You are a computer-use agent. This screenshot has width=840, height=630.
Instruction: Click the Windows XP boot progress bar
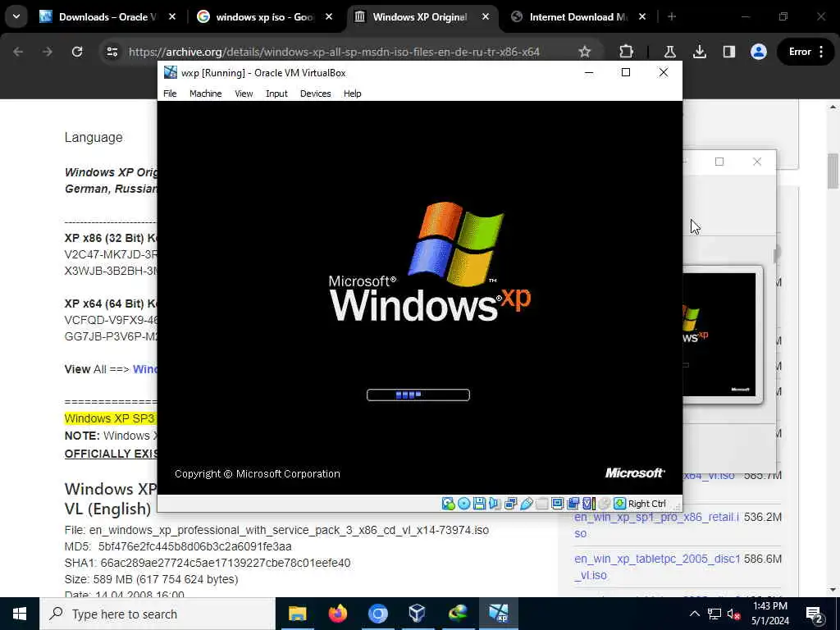418,395
